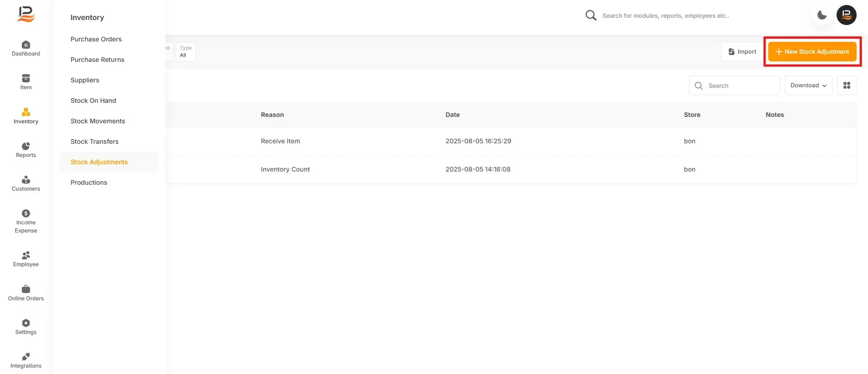Open the Reports sidebar icon

tap(26, 146)
